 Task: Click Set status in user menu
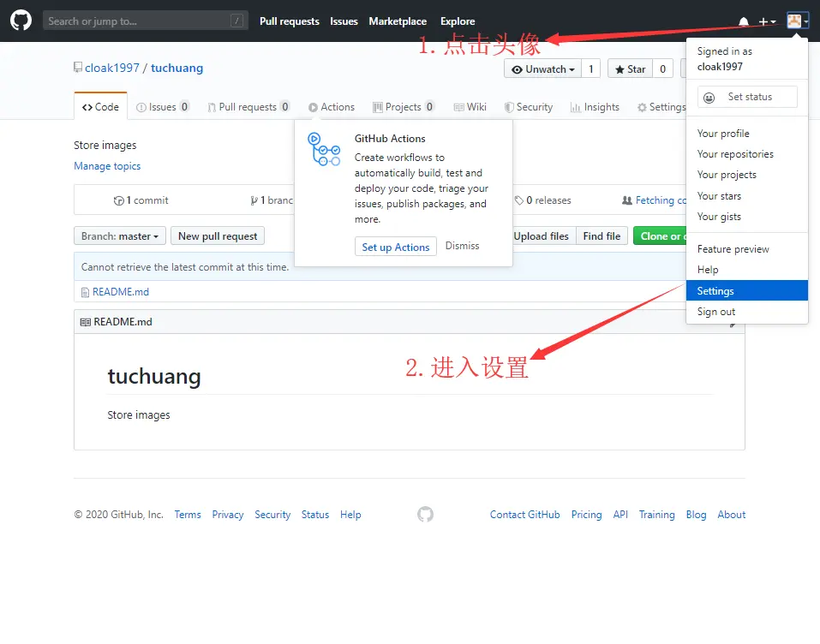pyautogui.click(x=747, y=97)
